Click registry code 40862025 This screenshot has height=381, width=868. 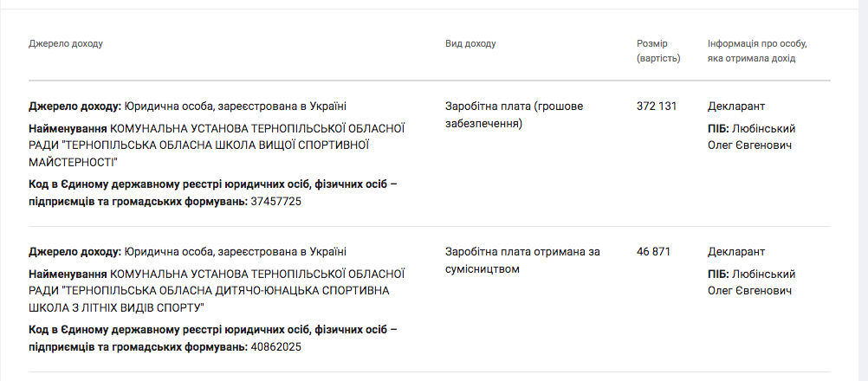click(x=275, y=347)
